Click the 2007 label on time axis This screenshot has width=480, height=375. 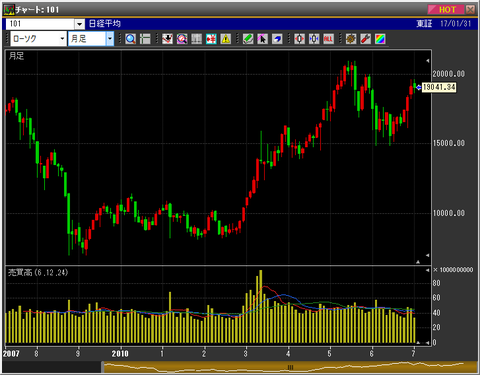(x=11, y=353)
